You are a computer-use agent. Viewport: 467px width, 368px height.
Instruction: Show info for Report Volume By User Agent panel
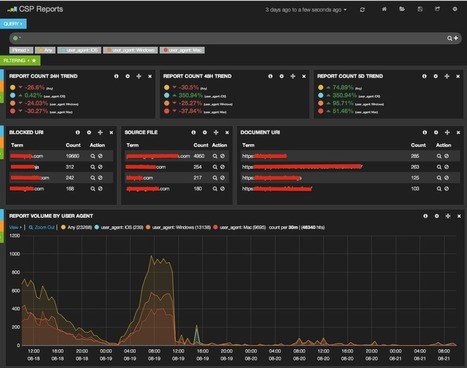coord(425,216)
